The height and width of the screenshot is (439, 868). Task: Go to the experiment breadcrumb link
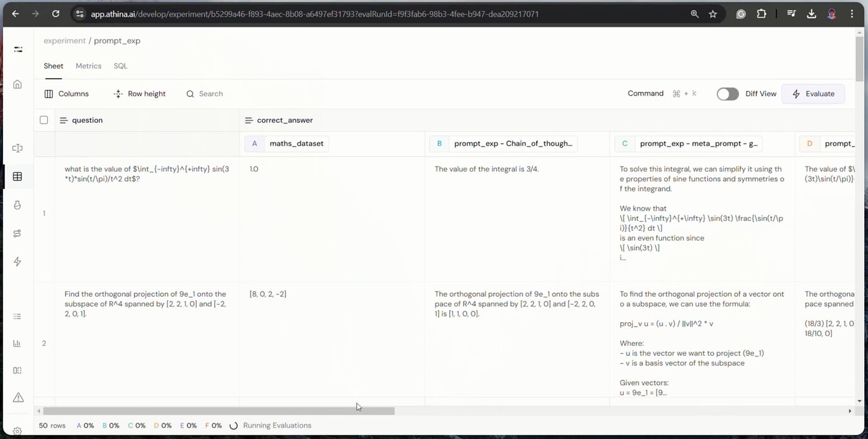(64, 41)
